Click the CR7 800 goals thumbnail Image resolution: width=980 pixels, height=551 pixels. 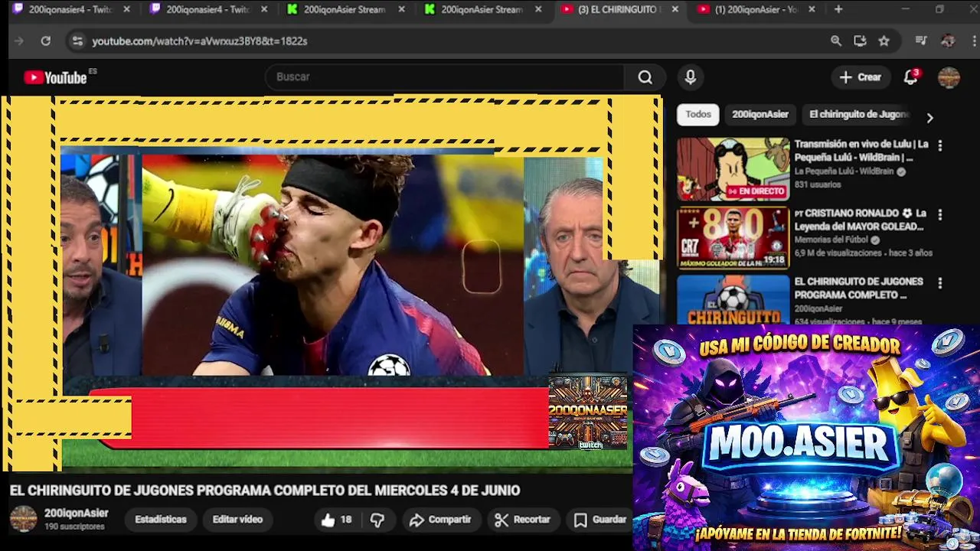pyautogui.click(x=733, y=238)
